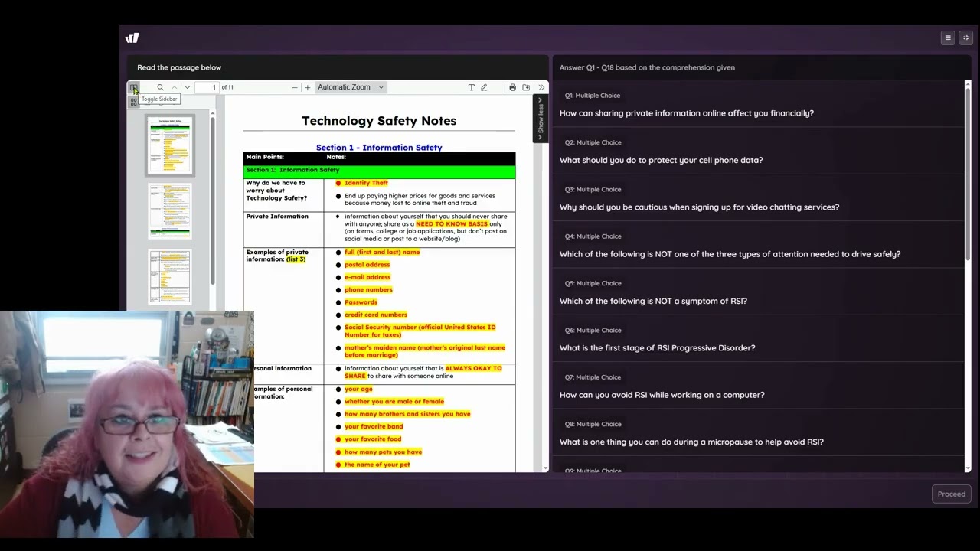Image resolution: width=980 pixels, height=551 pixels.
Task: Open Q6 about first stage of RSI
Action: [758, 339]
